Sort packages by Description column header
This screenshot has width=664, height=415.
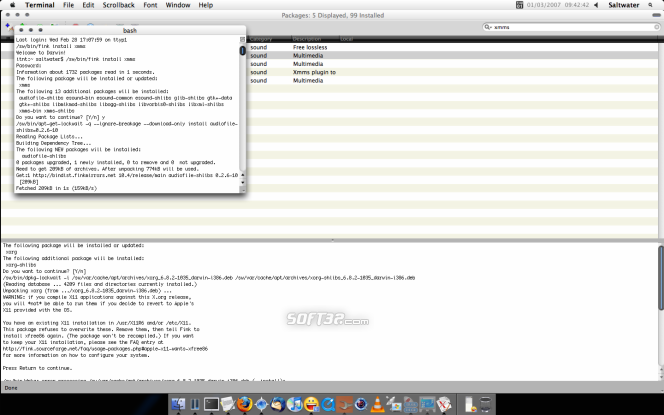pyautogui.click(x=307, y=39)
